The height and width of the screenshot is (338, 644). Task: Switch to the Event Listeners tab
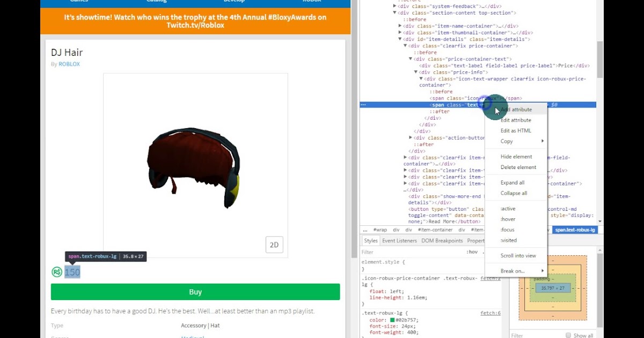point(400,241)
